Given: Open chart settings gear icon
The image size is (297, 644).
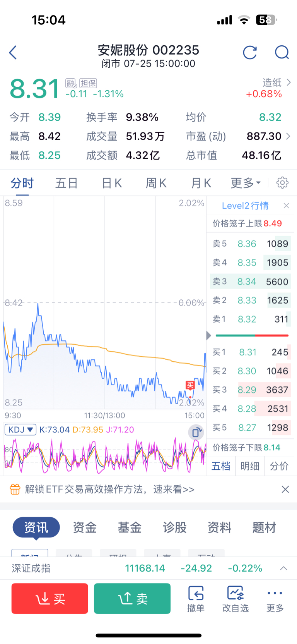Looking at the screenshot, I should (282, 183).
